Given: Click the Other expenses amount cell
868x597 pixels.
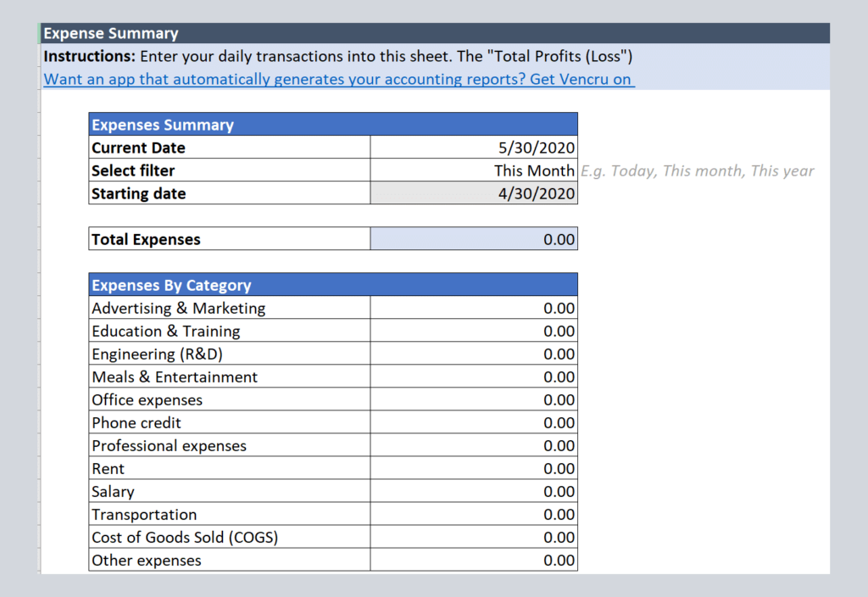Looking at the screenshot, I should (x=474, y=560).
